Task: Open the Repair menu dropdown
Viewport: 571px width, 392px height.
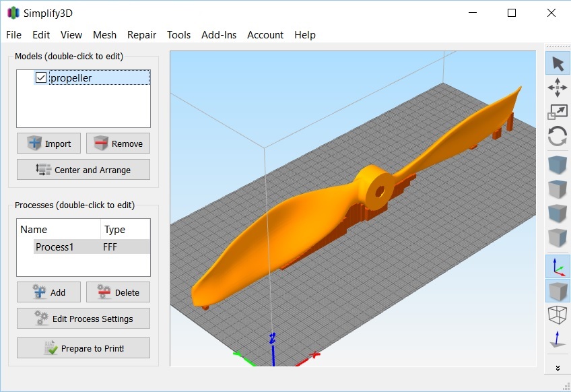Action: [141, 35]
